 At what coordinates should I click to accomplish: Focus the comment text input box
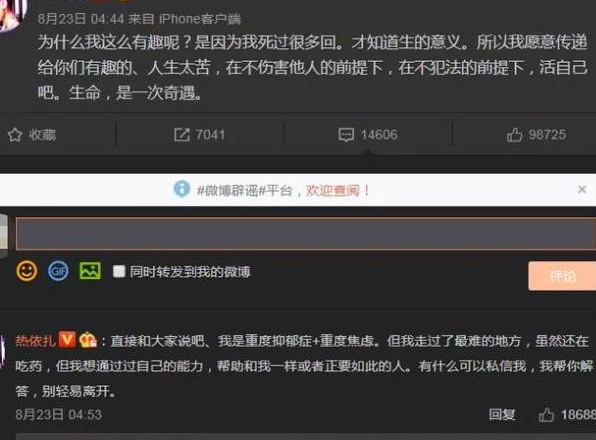tap(306, 234)
